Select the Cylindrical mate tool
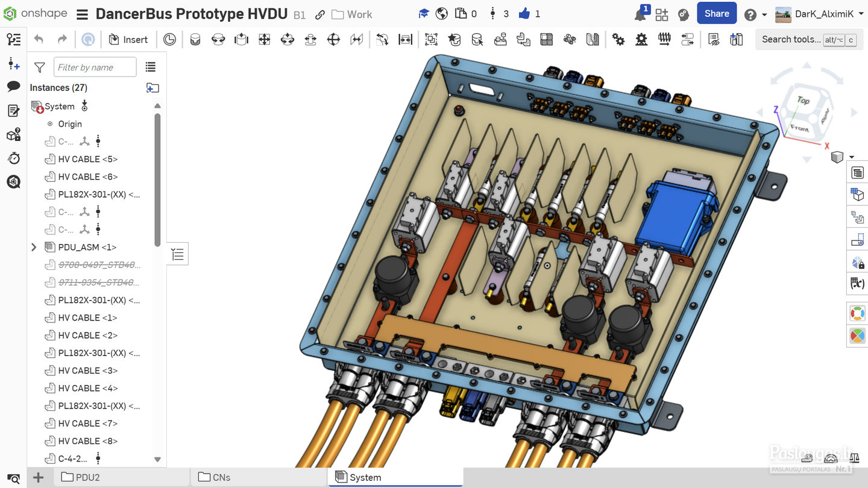Screen dimensions: 868x488 pyautogui.click(x=287, y=40)
